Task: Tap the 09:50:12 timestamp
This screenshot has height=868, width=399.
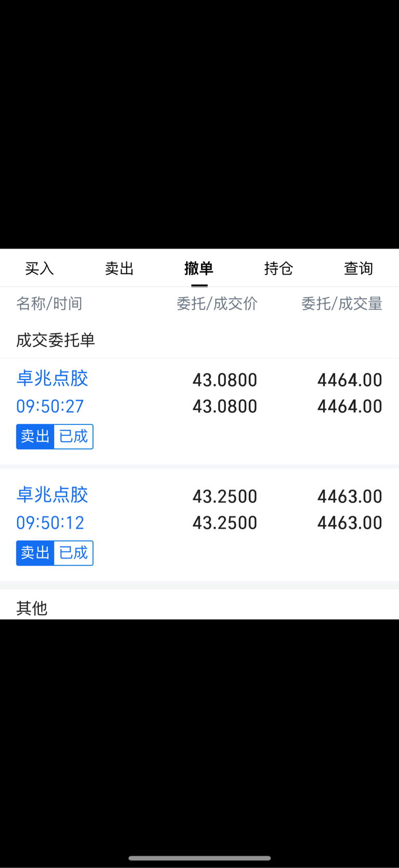Action: 50,523
